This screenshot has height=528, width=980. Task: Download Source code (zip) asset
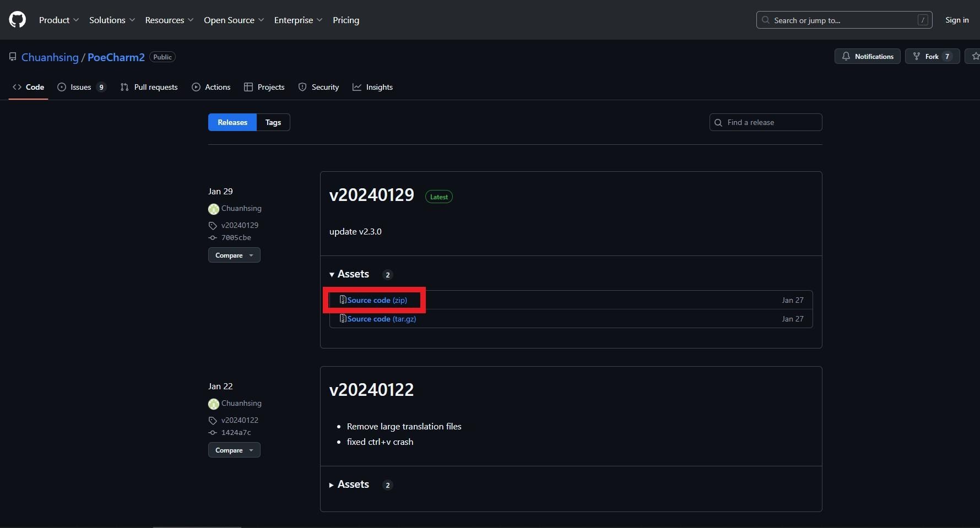(x=377, y=300)
